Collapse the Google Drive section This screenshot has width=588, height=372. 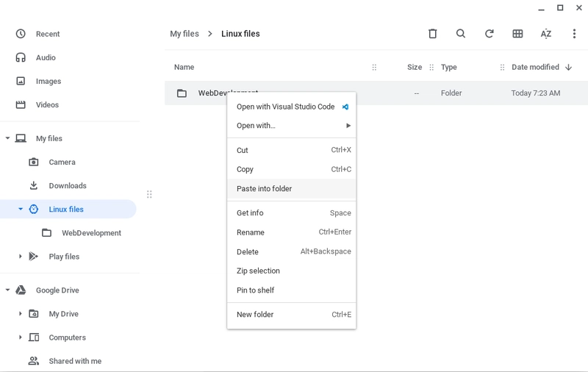click(x=7, y=290)
